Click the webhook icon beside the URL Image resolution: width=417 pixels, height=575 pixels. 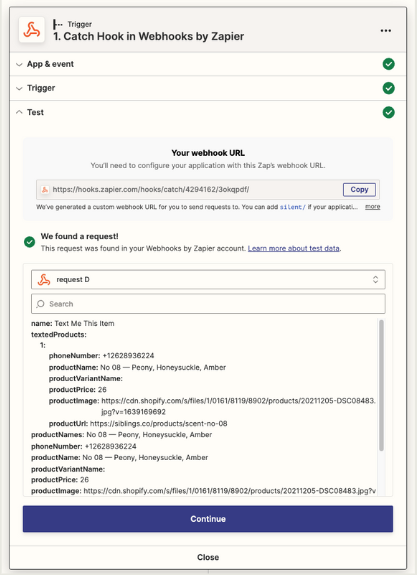45,190
